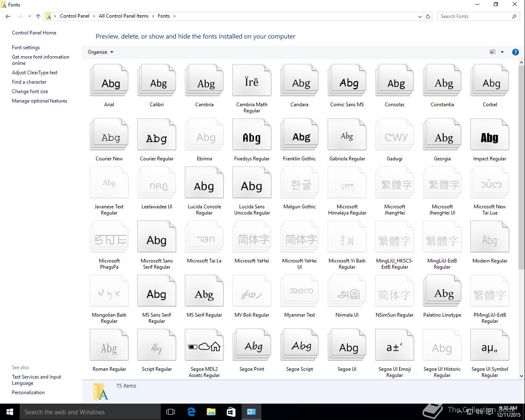Expand the address bar history dropdown
Viewport: 525px width, 420px height.
(420, 16)
